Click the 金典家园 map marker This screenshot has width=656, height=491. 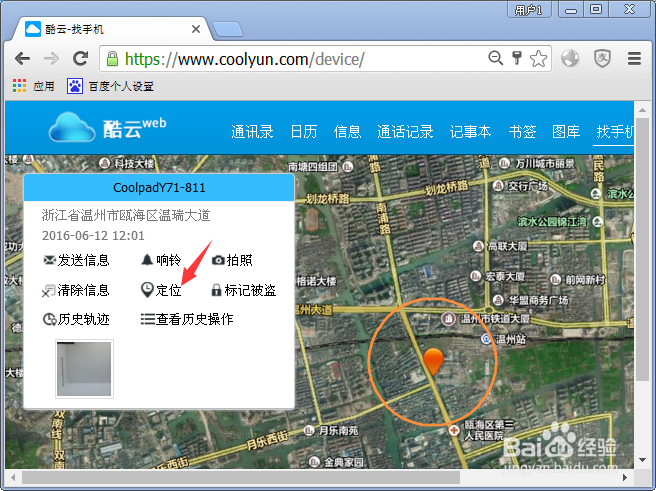[x=314, y=461]
